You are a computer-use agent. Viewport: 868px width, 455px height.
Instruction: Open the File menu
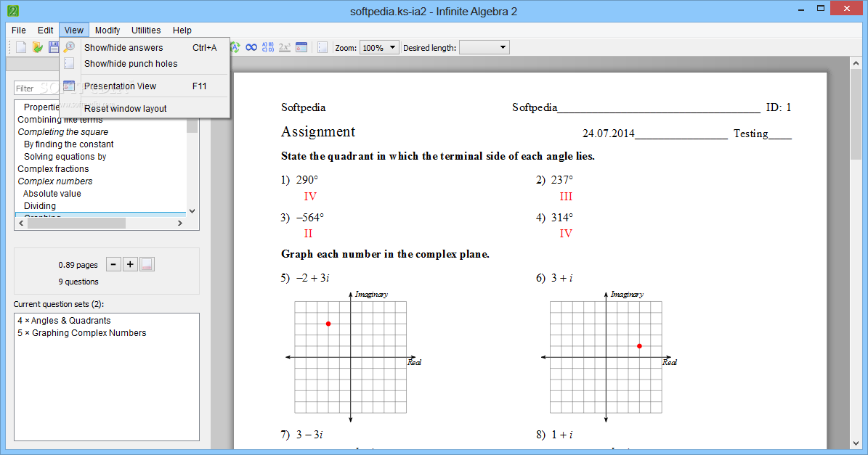coord(19,30)
